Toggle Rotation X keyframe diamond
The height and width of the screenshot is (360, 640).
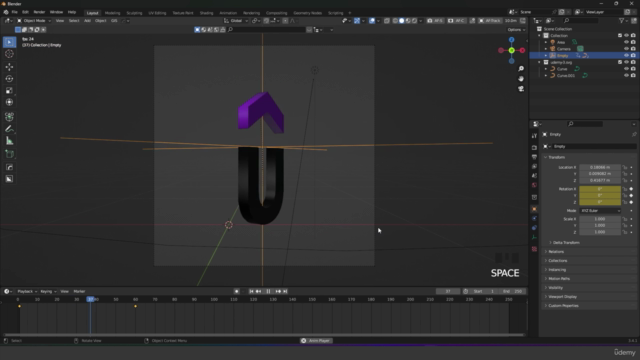631,189
